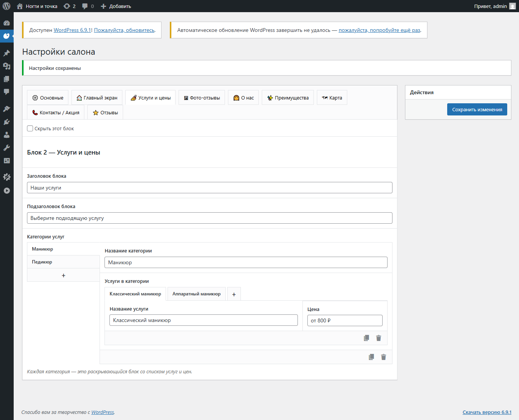
Task: Check the Скрыть этот блок checkbox
Action: 30,128
